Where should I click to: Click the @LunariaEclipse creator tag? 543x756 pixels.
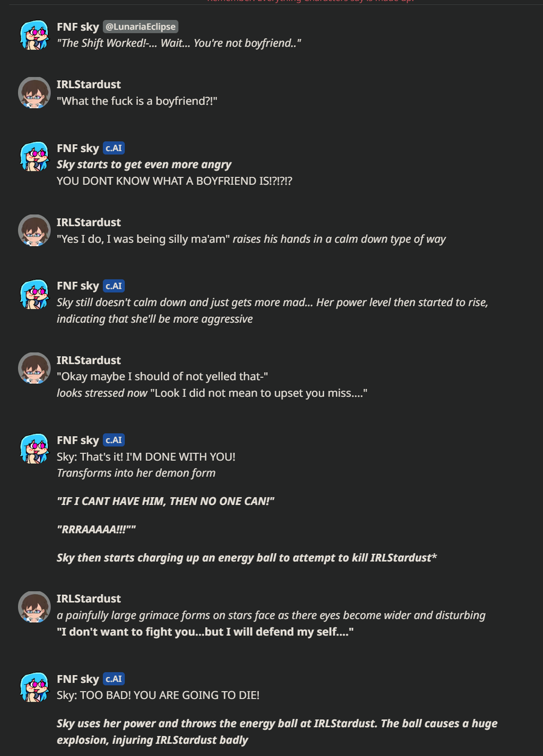141,27
